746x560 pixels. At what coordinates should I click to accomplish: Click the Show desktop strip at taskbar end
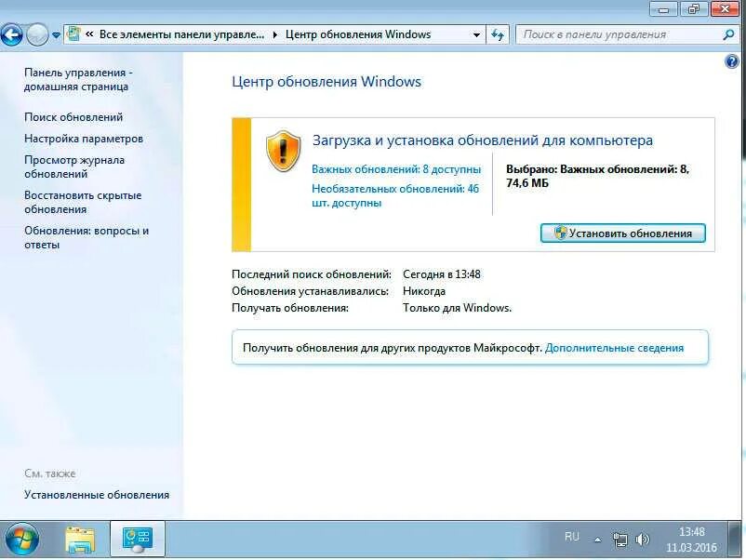pyautogui.click(x=735, y=539)
